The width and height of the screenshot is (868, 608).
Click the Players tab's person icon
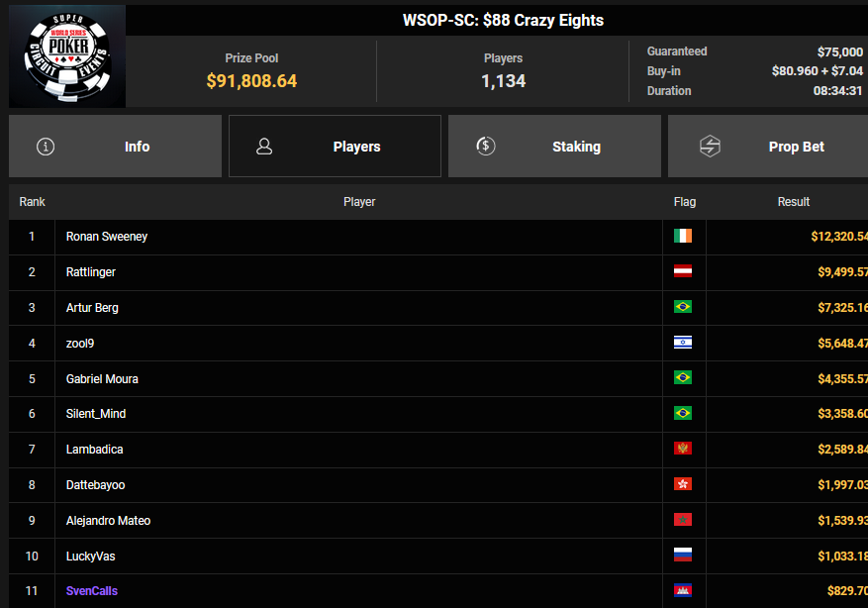coord(264,147)
